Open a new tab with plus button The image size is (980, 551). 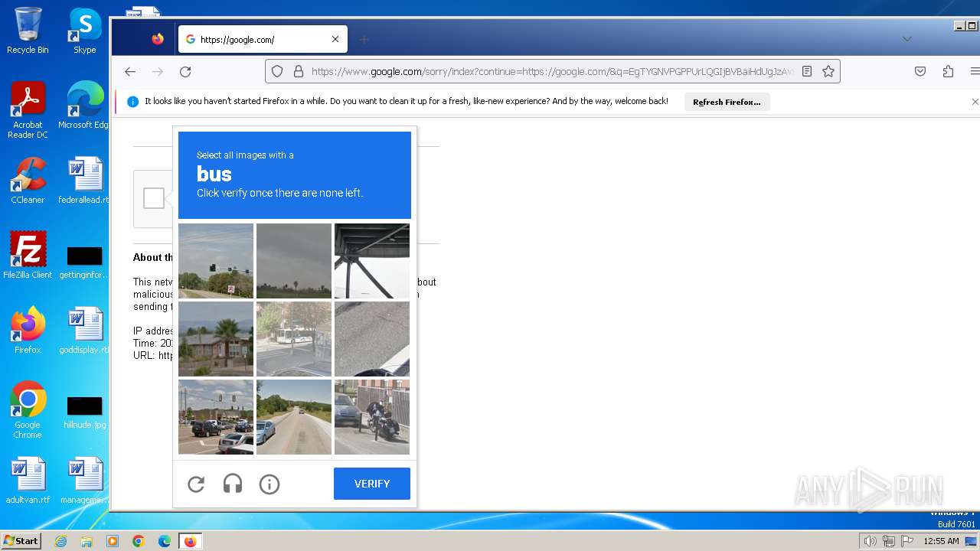pyautogui.click(x=364, y=39)
